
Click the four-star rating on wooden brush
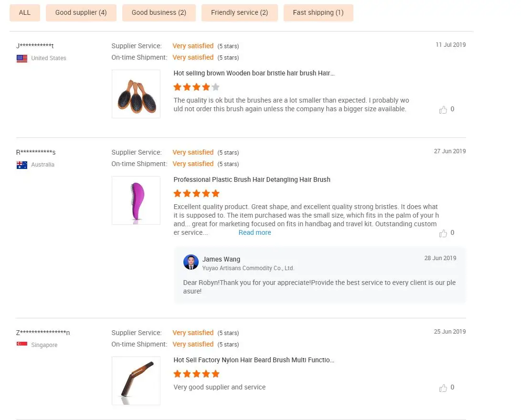tap(196, 87)
